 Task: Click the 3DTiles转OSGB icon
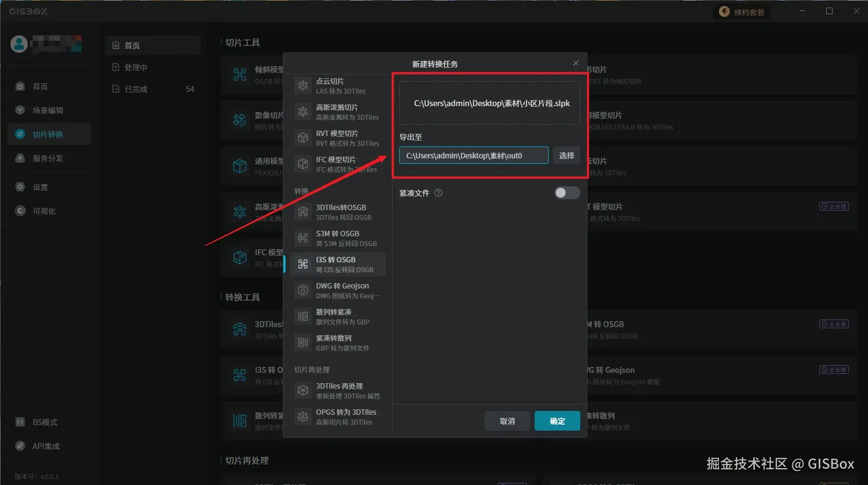click(303, 212)
